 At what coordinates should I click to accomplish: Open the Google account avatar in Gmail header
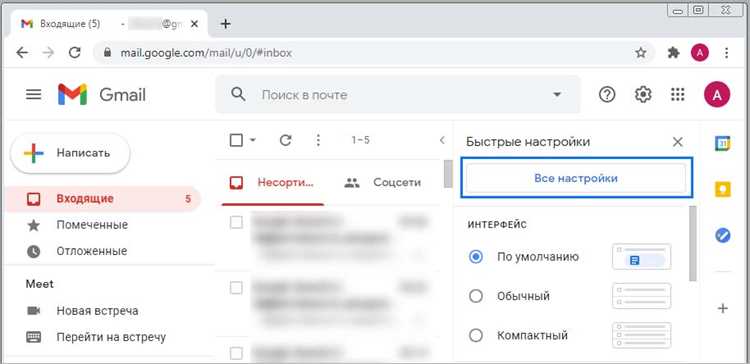point(717,95)
